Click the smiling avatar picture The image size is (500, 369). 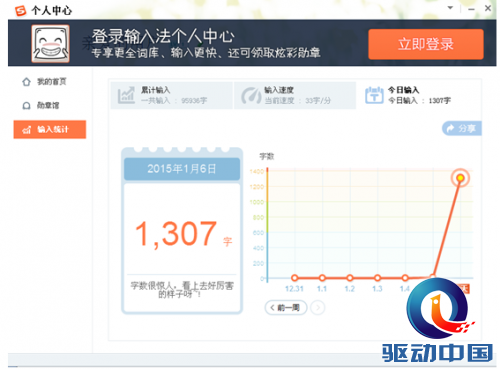click(51, 43)
